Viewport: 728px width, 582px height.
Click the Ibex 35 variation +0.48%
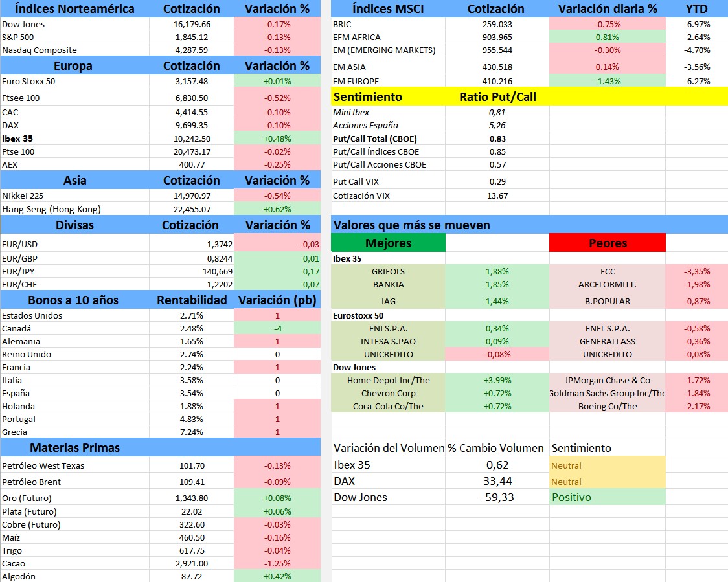(x=277, y=139)
